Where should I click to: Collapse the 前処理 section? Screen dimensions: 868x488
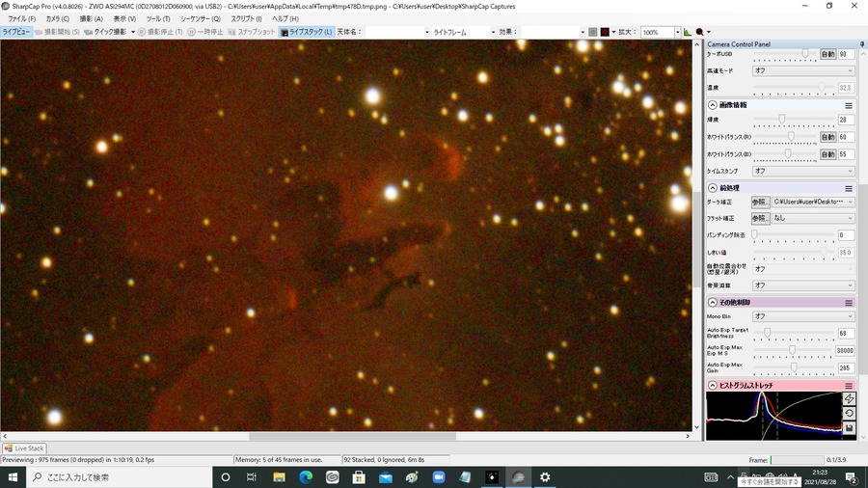coord(713,188)
